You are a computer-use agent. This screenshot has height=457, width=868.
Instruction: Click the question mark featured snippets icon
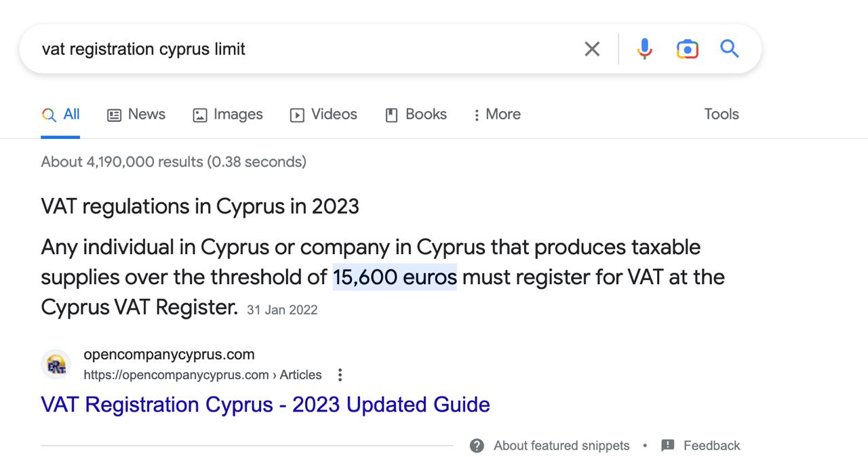[x=477, y=445]
